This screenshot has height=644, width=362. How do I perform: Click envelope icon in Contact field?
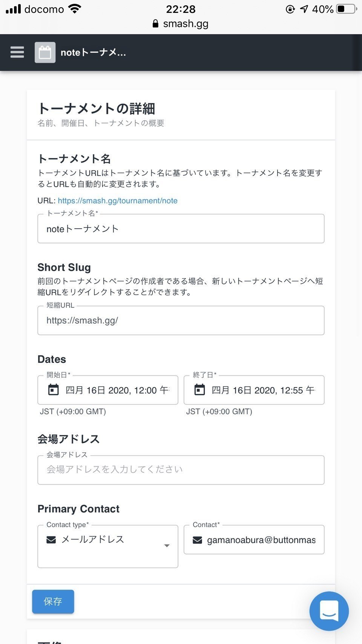pos(197,540)
